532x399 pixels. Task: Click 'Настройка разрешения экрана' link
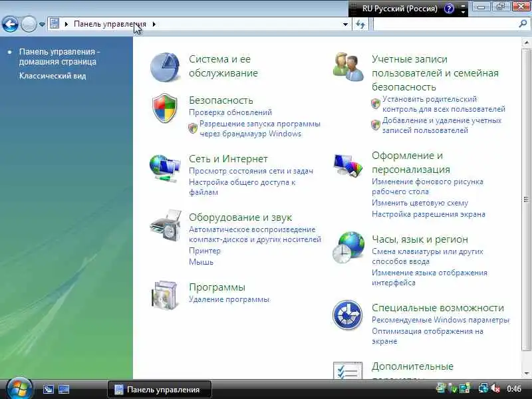(428, 214)
